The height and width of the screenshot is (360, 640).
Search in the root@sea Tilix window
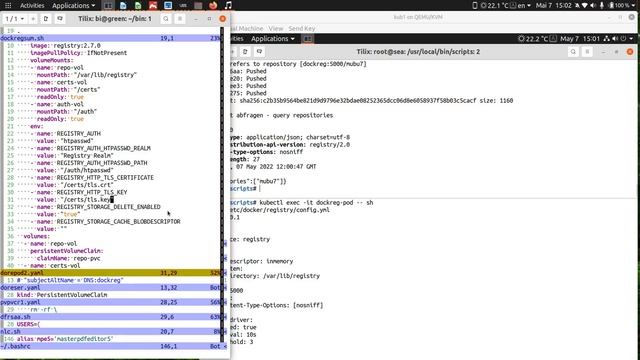click(573, 52)
